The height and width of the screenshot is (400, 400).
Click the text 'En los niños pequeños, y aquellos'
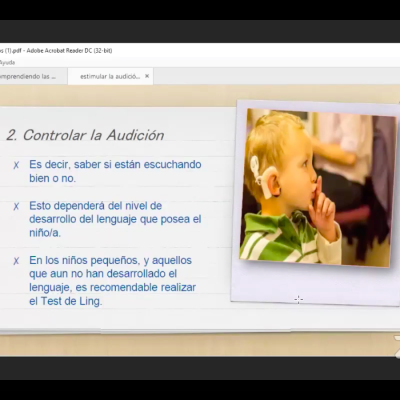[110, 260]
